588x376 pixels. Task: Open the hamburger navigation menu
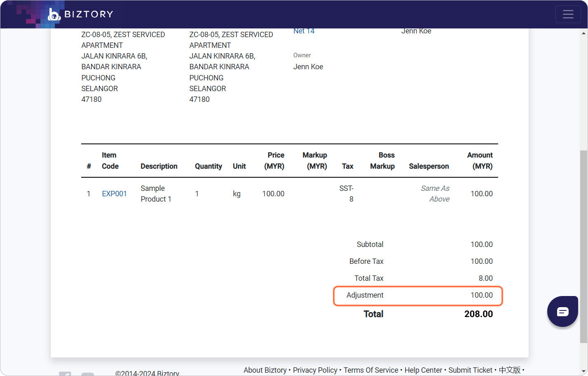(568, 14)
